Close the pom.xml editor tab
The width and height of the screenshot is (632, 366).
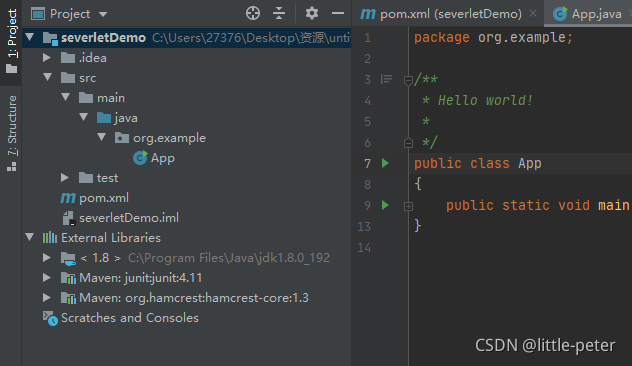click(533, 13)
